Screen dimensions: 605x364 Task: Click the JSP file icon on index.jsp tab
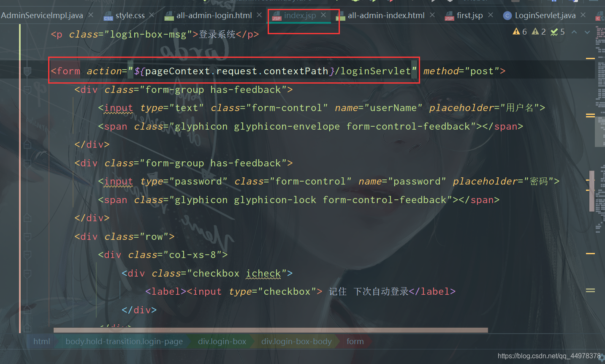coord(277,16)
